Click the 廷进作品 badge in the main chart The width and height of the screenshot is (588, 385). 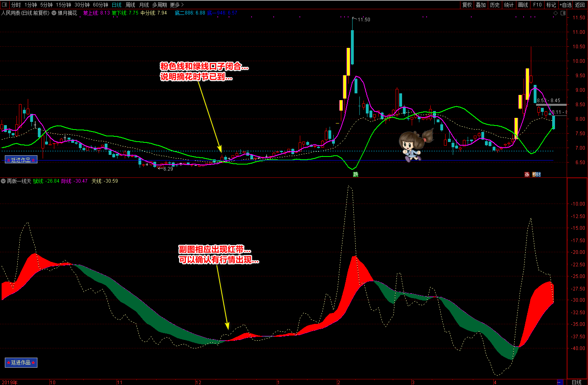click(21, 160)
